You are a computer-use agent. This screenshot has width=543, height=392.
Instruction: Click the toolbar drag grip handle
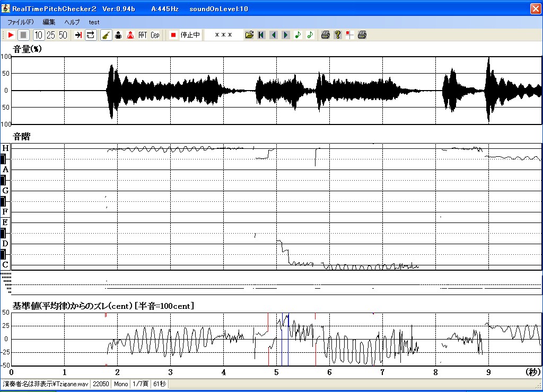click(x=3, y=35)
